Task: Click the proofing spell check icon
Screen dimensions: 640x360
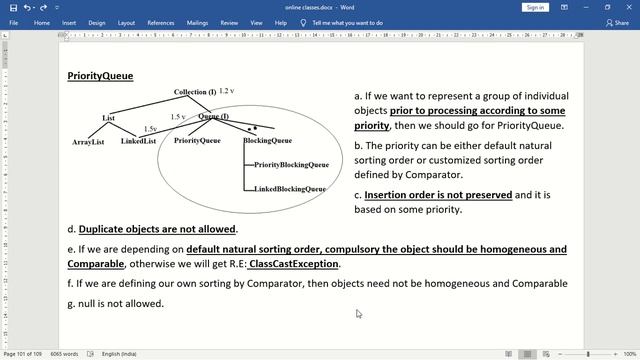Action: click(x=90, y=354)
